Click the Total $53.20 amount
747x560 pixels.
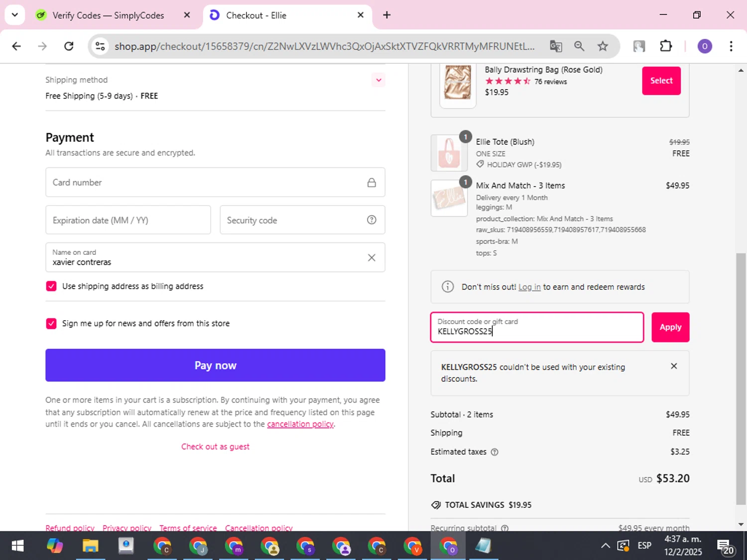click(x=673, y=478)
